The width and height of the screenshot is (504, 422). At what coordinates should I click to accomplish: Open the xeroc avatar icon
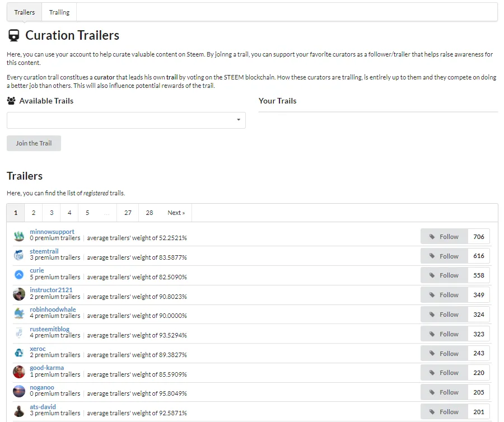click(19, 353)
